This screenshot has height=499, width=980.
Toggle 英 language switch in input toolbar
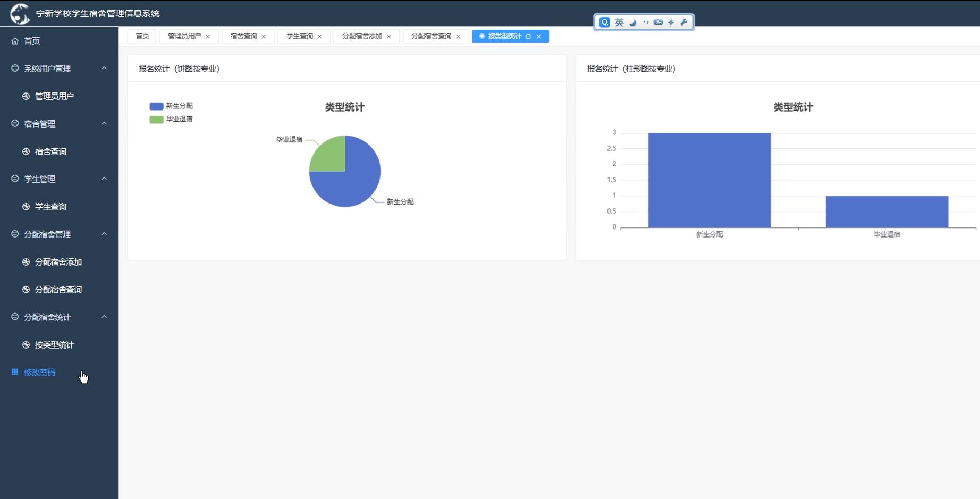pyautogui.click(x=618, y=22)
